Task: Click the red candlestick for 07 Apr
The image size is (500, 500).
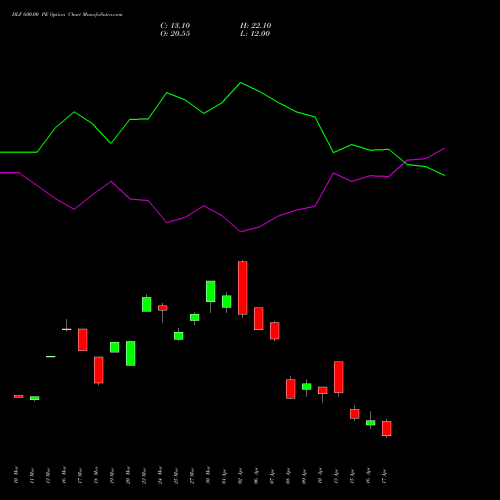Action: [275, 331]
